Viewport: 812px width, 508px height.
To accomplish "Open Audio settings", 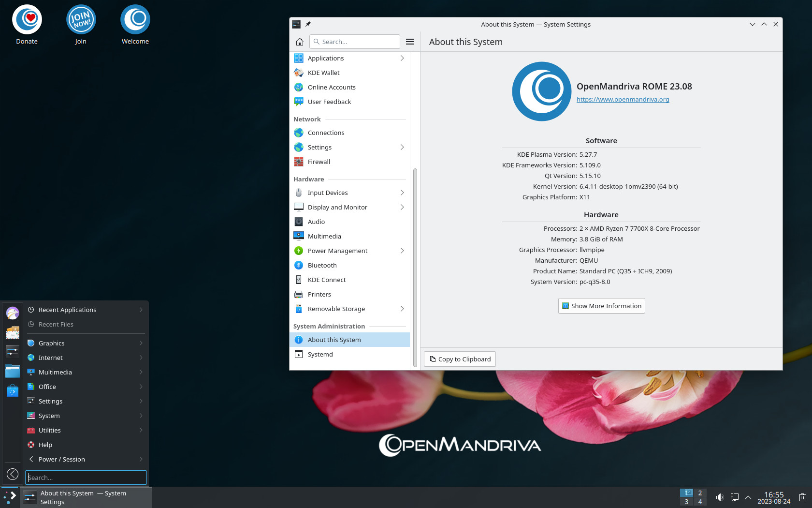I will click(349, 222).
